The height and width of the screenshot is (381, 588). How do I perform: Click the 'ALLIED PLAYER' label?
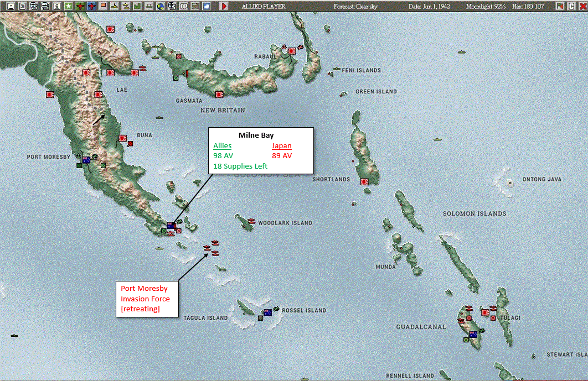point(263,7)
